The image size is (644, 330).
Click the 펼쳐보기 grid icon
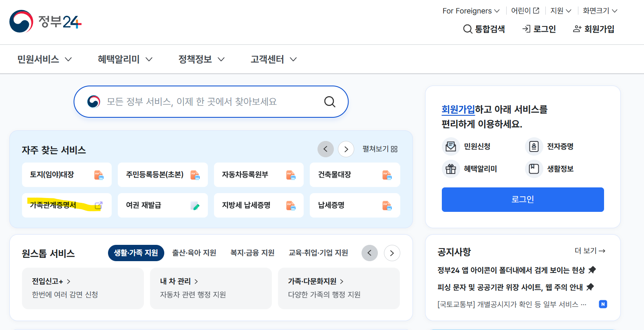394,149
